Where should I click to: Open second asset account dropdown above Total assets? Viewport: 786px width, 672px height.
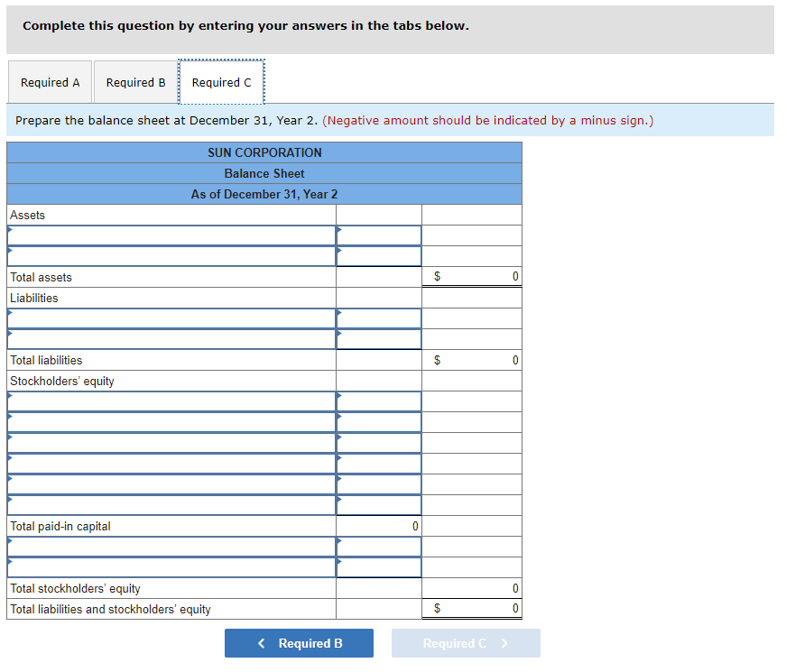pos(171,256)
